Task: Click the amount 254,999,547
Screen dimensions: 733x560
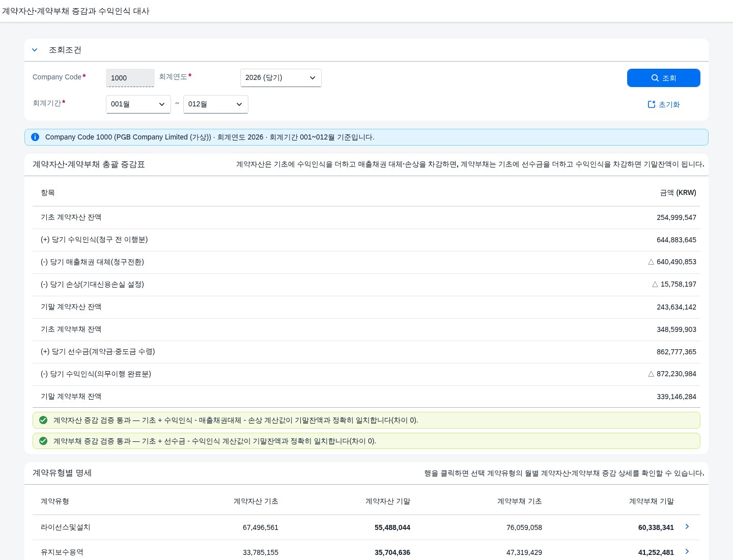Action: [x=676, y=217]
